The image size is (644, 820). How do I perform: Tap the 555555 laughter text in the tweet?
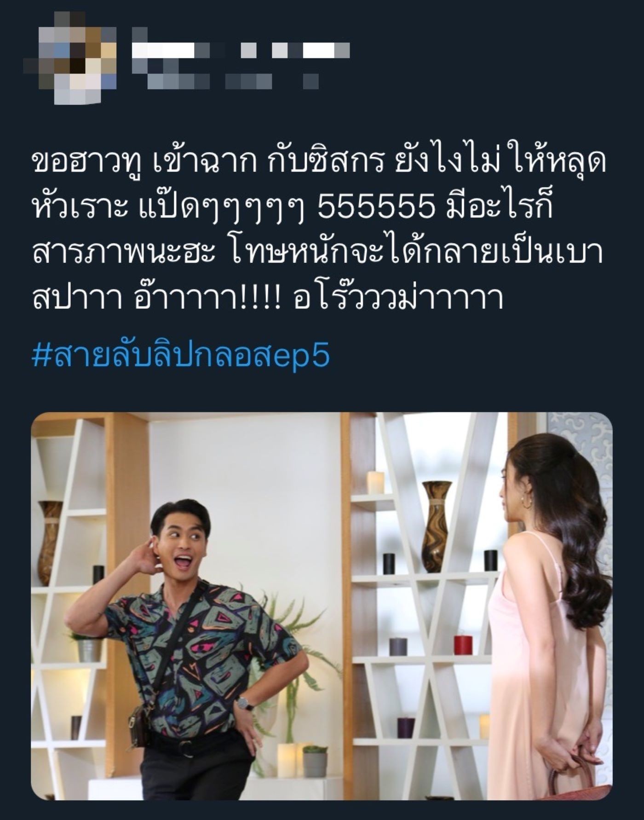pyautogui.click(x=376, y=209)
